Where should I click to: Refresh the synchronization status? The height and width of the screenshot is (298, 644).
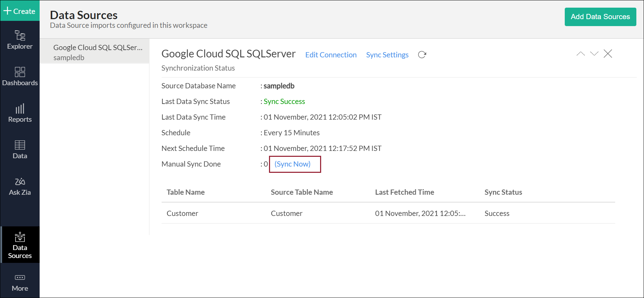[422, 55]
